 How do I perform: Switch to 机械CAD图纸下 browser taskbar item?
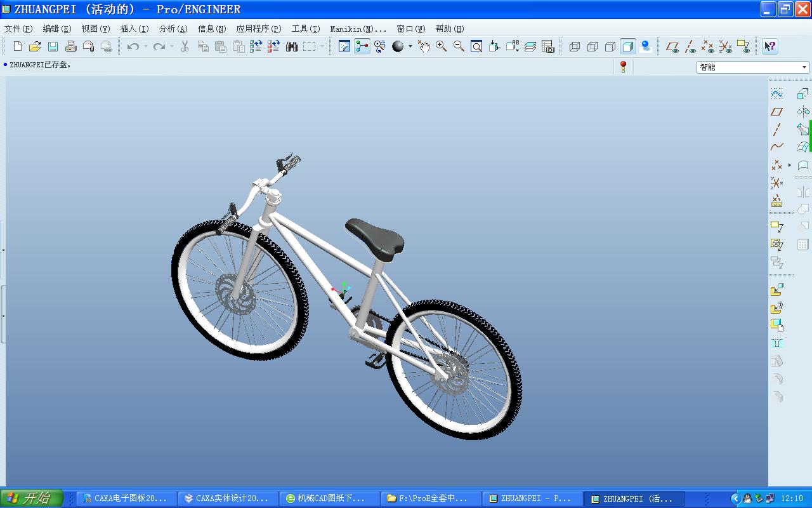pos(330,498)
